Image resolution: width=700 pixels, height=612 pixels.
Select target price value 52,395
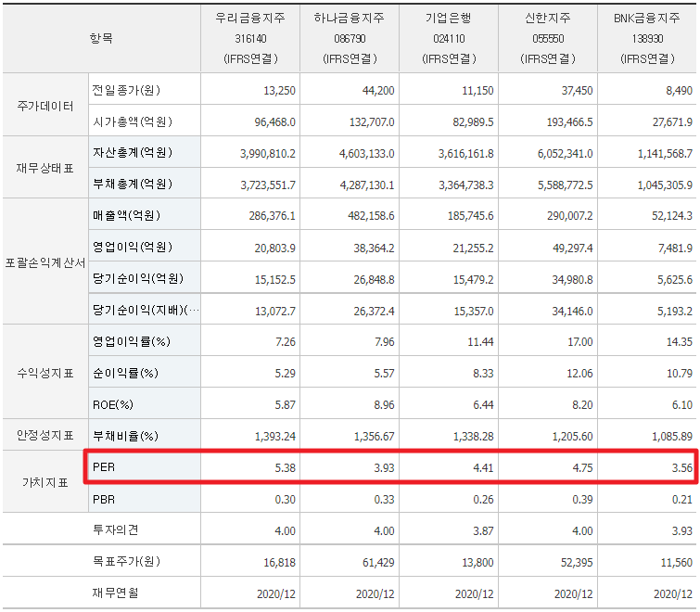pyautogui.click(x=577, y=563)
